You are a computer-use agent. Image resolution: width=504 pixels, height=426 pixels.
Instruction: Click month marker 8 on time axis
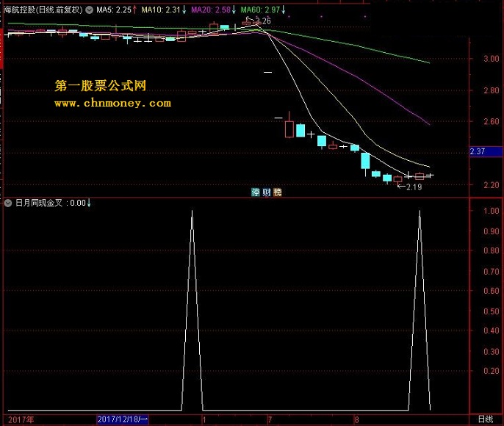[356, 419]
